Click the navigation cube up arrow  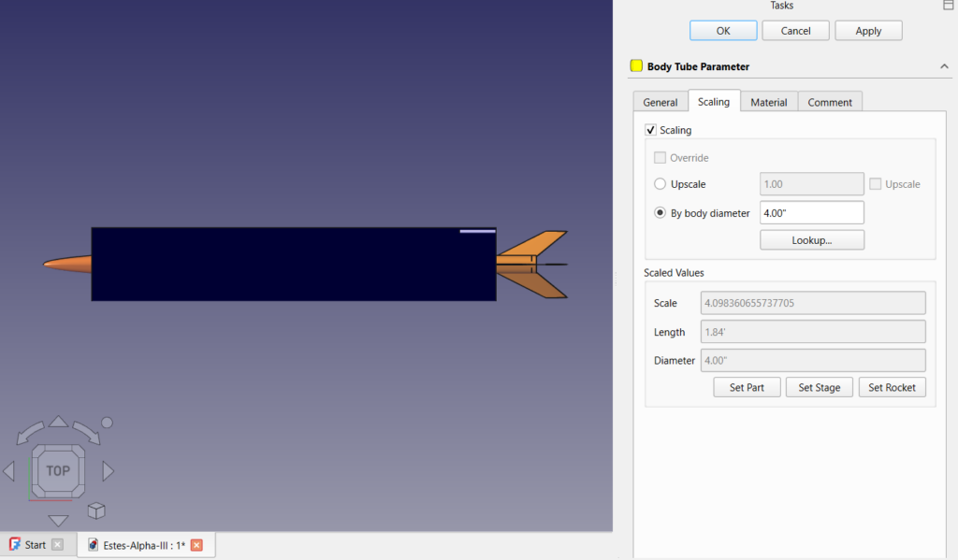click(58, 422)
